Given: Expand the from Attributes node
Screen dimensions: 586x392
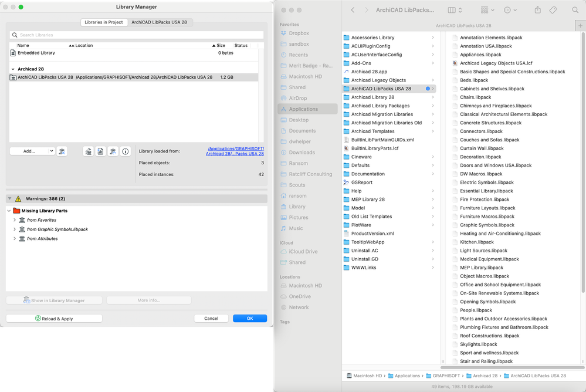Looking at the screenshot, I should 15,238.
